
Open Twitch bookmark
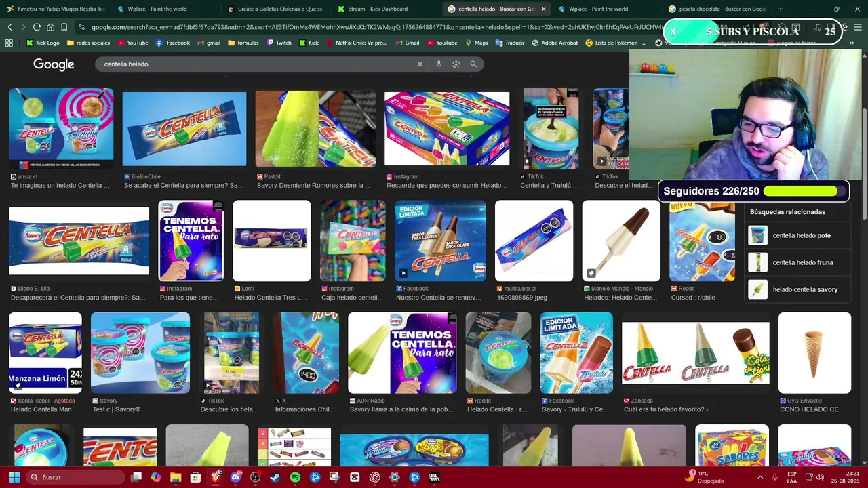279,43
